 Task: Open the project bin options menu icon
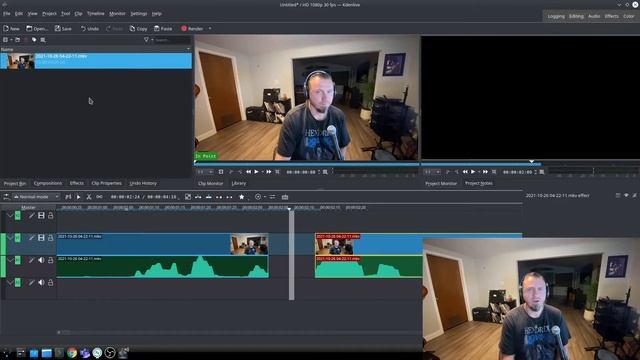click(x=43, y=40)
